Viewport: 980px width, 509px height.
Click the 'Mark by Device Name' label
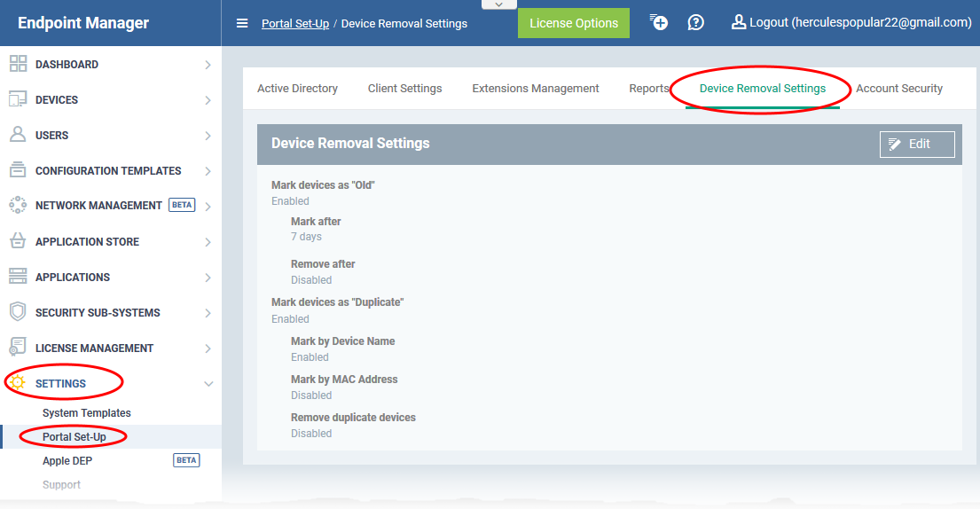342,341
